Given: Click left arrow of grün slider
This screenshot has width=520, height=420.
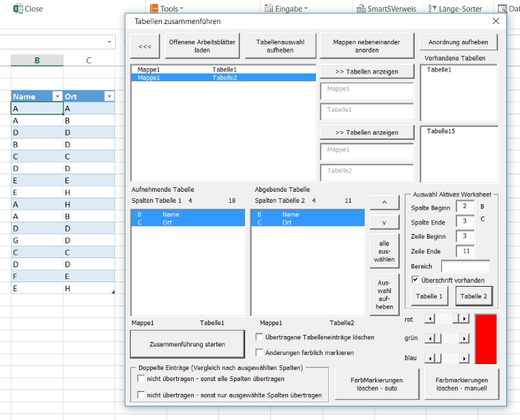Looking at the screenshot, I should click(x=428, y=338).
